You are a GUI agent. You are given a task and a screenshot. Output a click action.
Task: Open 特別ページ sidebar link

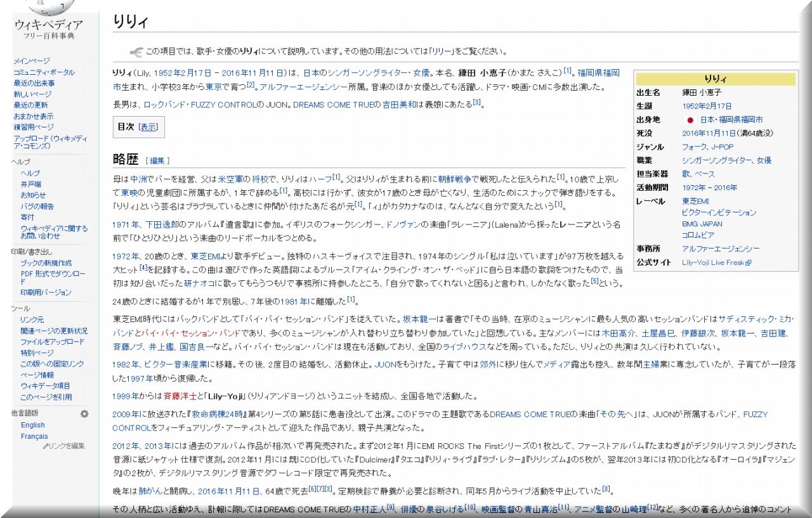(x=37, y=353)
